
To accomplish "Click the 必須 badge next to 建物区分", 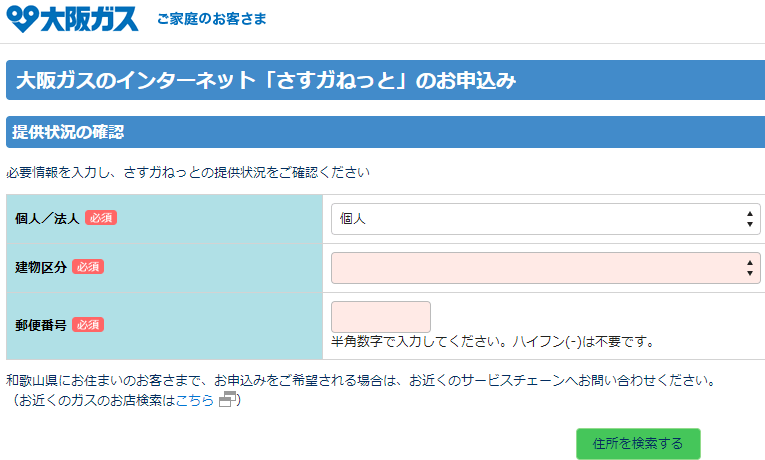I will (x=88, y=266).
